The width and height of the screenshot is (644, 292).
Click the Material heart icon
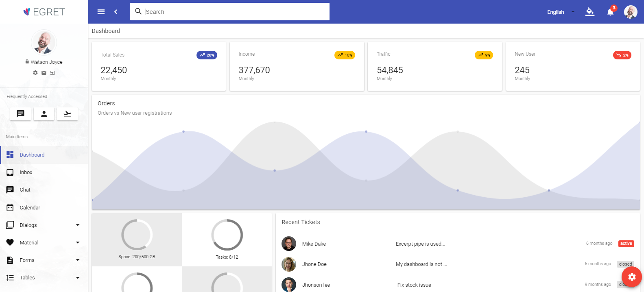point(10,242)
